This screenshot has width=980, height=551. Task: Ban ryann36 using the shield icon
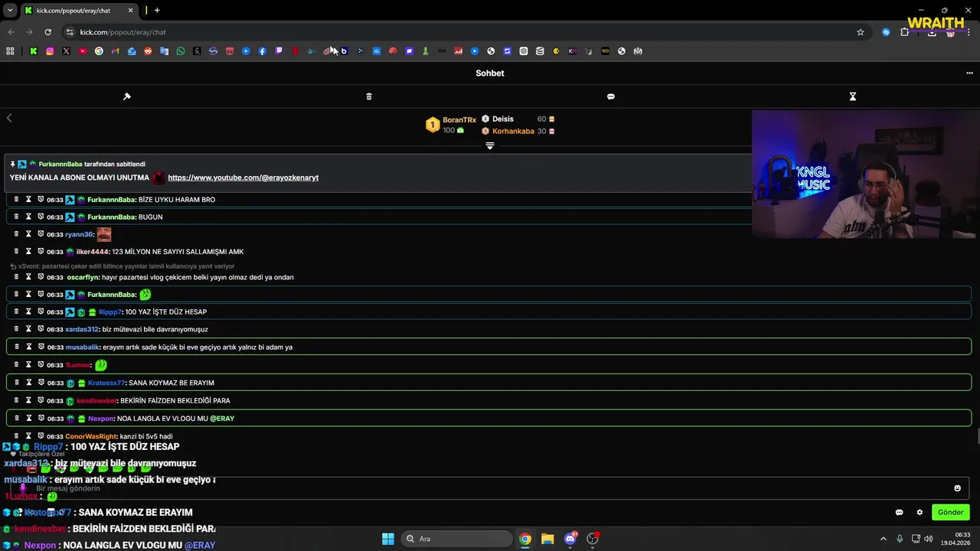pos(41,234)
